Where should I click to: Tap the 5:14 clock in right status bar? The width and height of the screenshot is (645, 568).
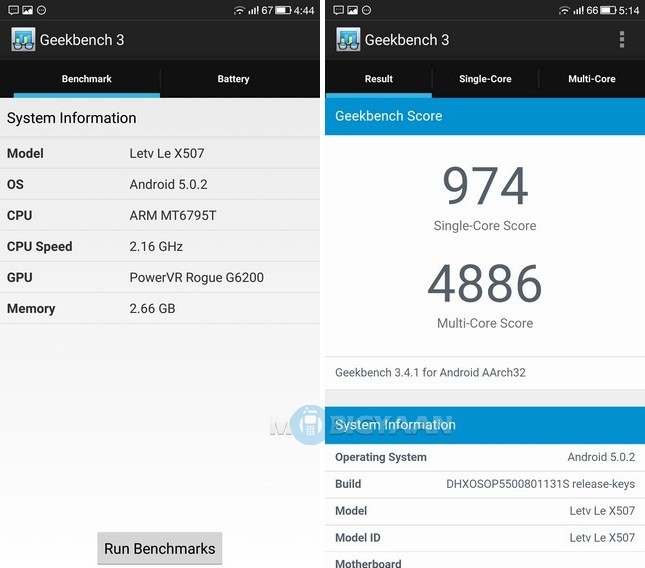[629, 10]
